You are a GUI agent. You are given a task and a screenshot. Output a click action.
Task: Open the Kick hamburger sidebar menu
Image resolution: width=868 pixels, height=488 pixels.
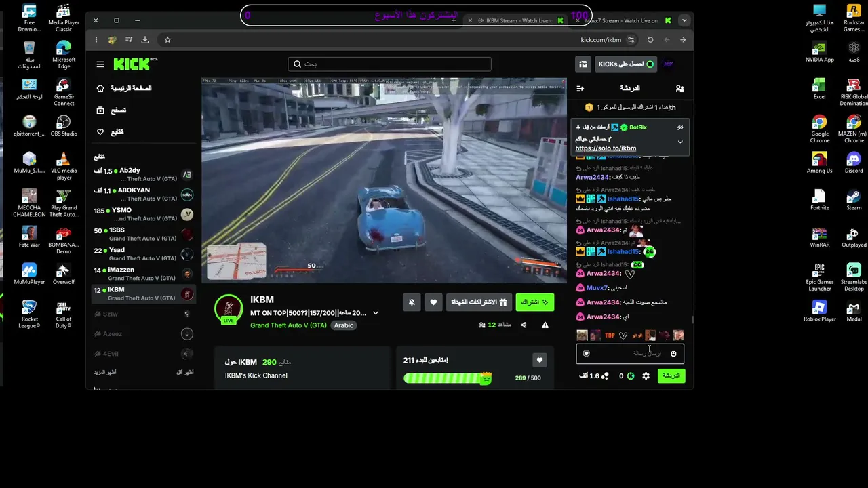[x=100, y=64]
